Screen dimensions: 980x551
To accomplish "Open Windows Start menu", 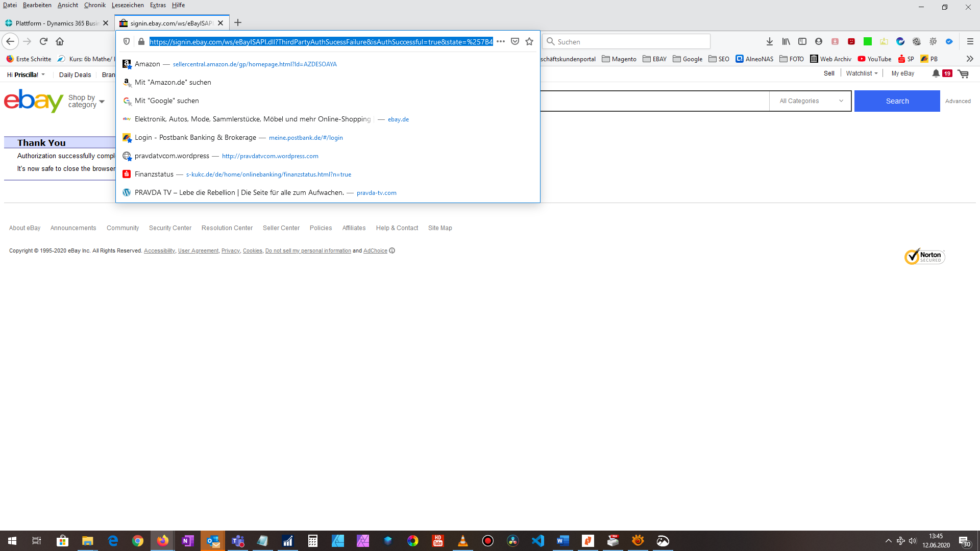I will (x=12, y=541).
